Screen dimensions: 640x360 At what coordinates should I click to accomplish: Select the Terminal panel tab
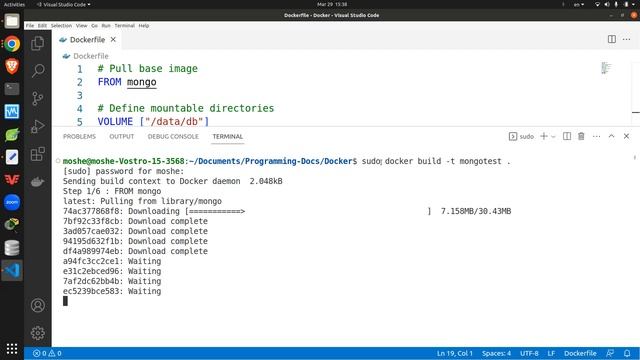[228, 136]
